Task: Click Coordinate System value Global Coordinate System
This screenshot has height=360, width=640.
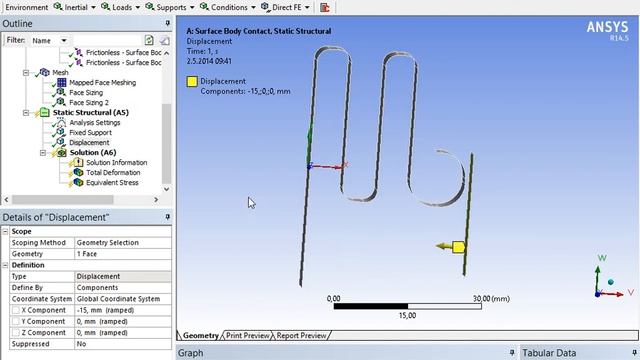Action: [x=123, y=299]
